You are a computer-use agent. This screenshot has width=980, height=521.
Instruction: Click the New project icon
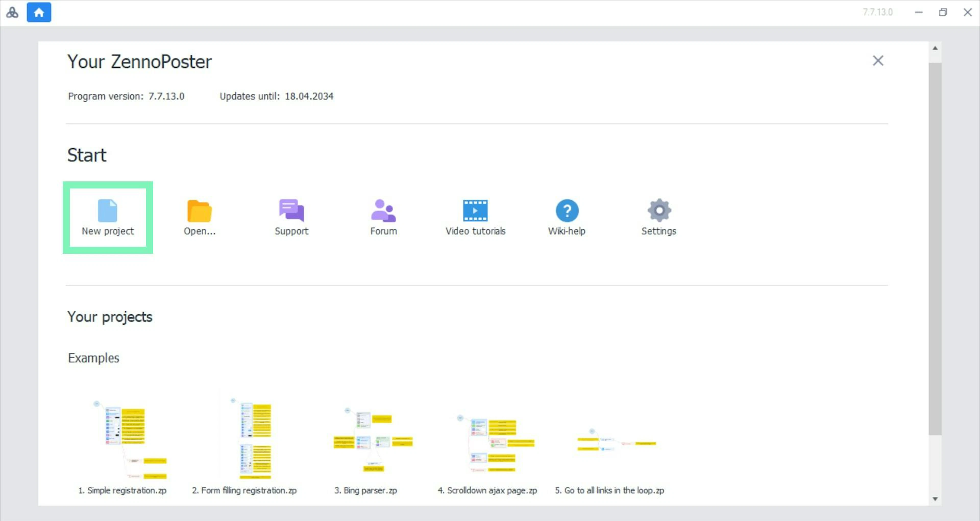[x=108, y=210]
